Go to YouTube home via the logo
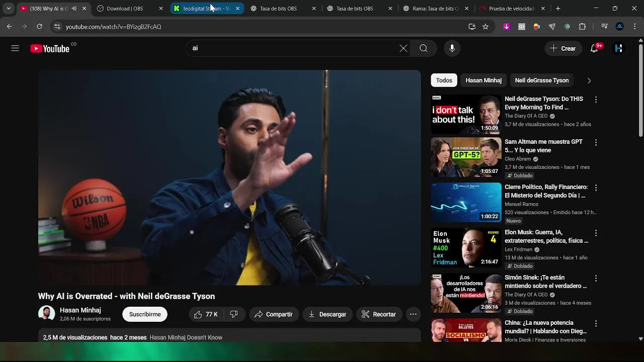The width and height of the screenshot is (644, 362). (x=50, y=48)
